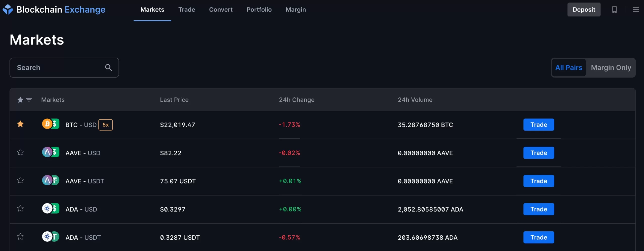Open the favorites filter sort icon
The width and height of the screenshot is (644, 251).
pos(29,100)
